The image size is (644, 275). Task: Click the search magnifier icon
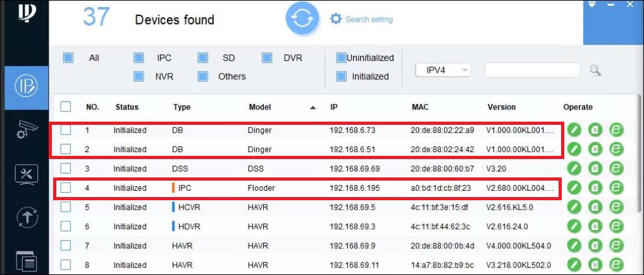pos(595,70)
